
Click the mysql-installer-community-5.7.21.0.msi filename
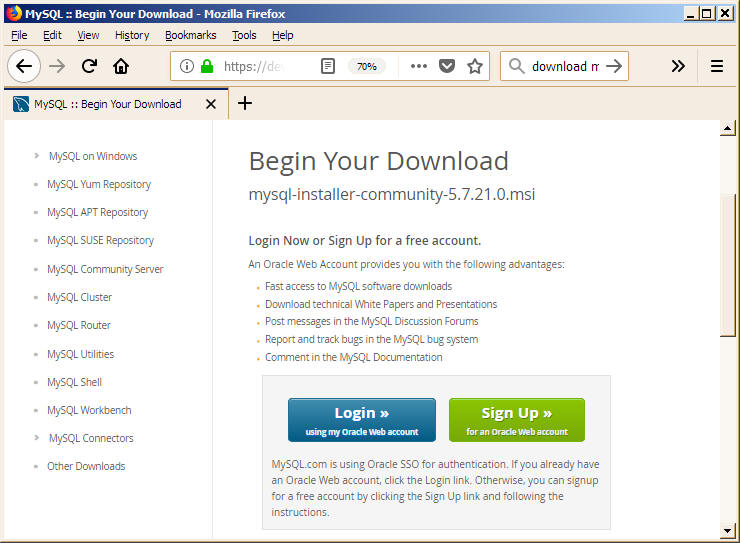[x=392, y=194]
